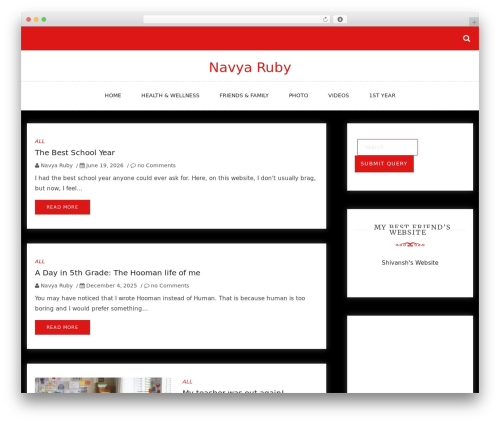Open Videos menu item
The image size is (500, 423).
pos(338,95)
